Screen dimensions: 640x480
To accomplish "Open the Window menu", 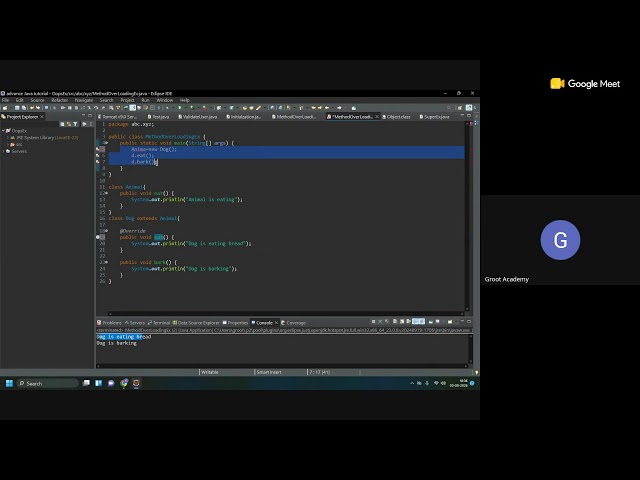I will 164,100.
